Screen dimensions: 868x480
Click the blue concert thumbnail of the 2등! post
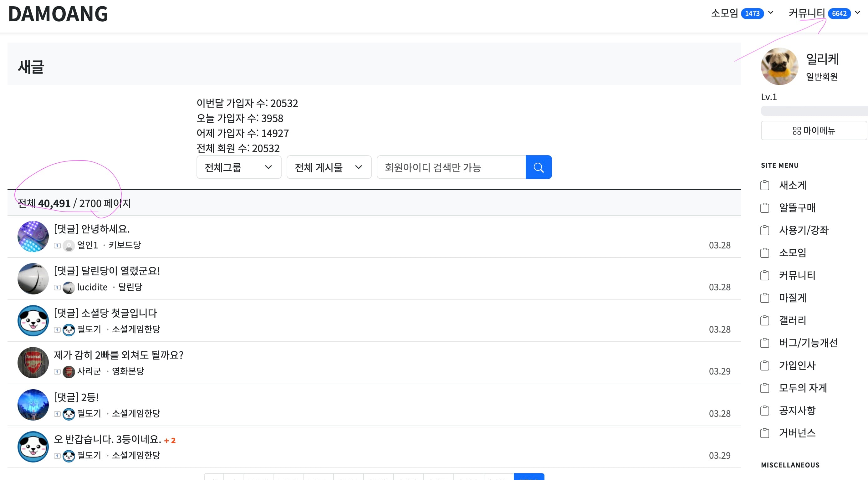[33, 405]
